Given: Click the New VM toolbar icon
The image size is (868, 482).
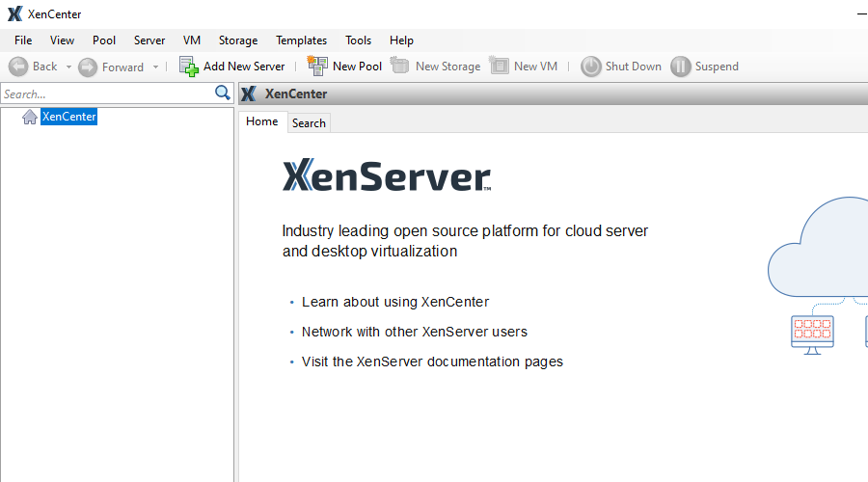Looking at the screenshot, I should pos(499,66).
